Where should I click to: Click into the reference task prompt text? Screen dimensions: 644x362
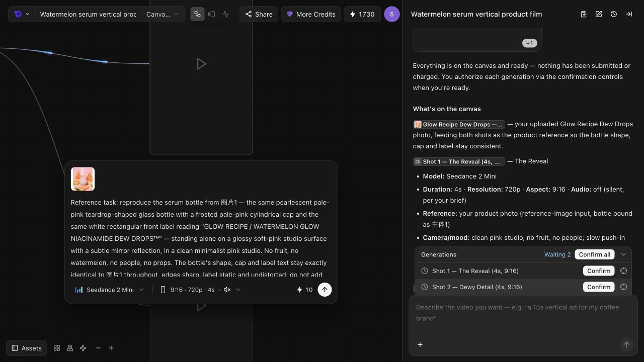click(x=201, y=238)
